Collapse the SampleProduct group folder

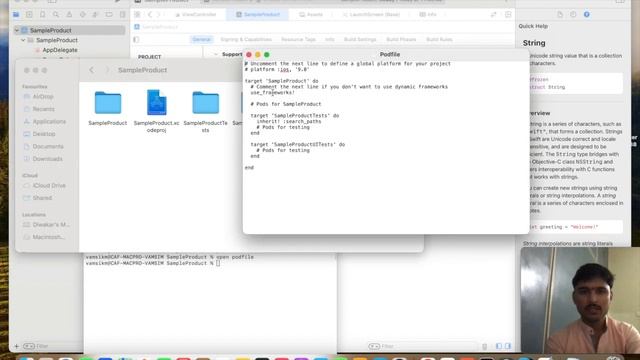[23, 40]
